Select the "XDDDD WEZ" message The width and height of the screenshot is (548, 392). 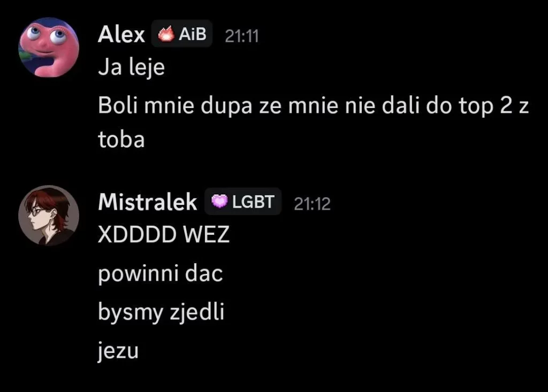click(164, 234)
